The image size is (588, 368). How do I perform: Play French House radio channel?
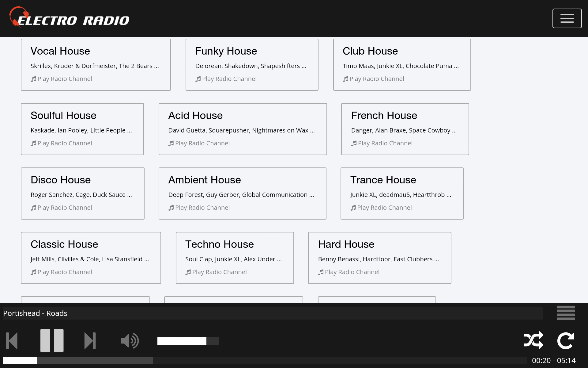coord(382,143)
